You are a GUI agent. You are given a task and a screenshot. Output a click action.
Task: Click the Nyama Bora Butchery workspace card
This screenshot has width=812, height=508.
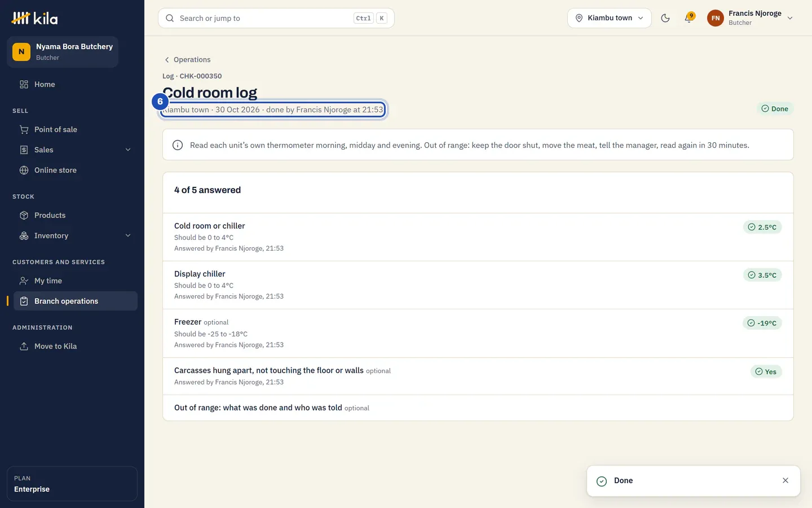(63, 52)
